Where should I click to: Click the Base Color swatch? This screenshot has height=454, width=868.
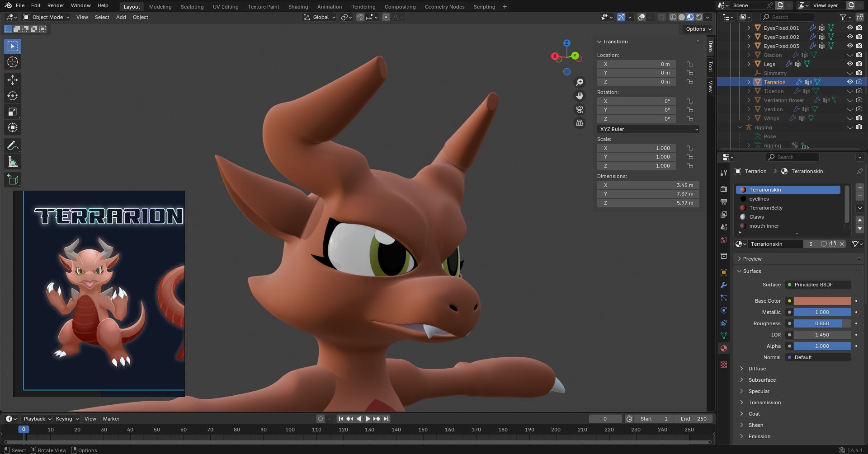(x=822, y=301)
